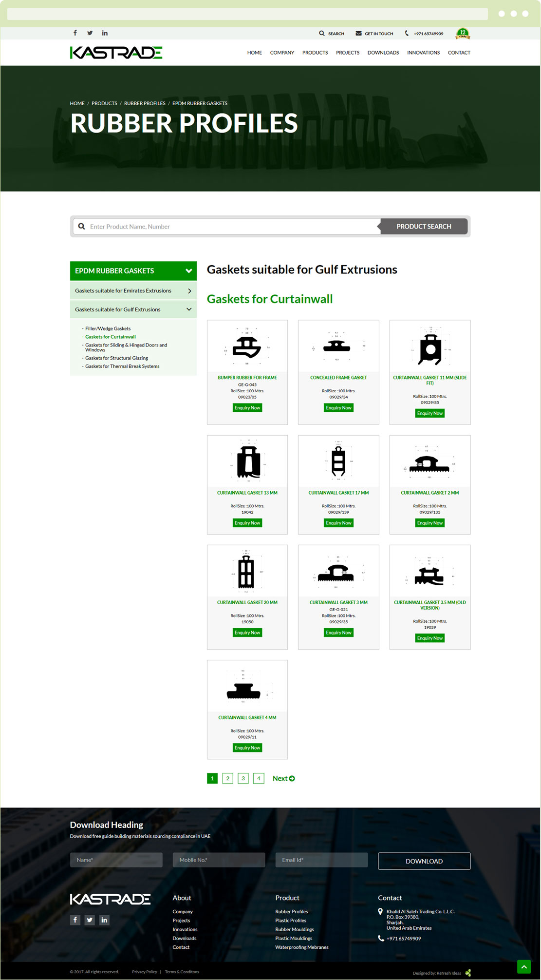The image size is (541, 980).
Task: Click the Next pagination link
Action: click(x=283, y=778)
